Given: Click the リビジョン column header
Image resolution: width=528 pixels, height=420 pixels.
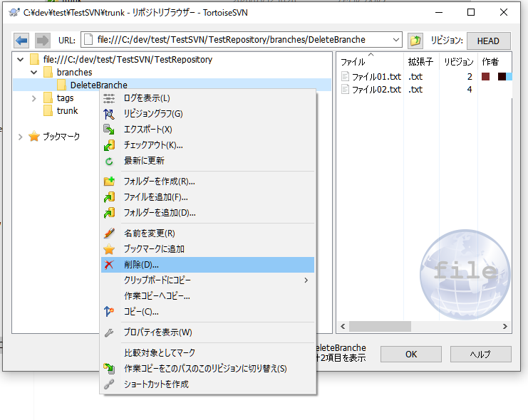Looking at the screenshot, I should click(x=458, y=62).
